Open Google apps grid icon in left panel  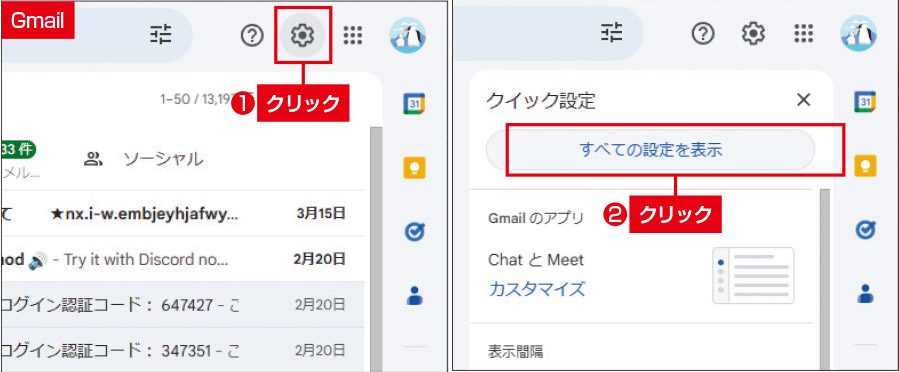click(353, 36)
